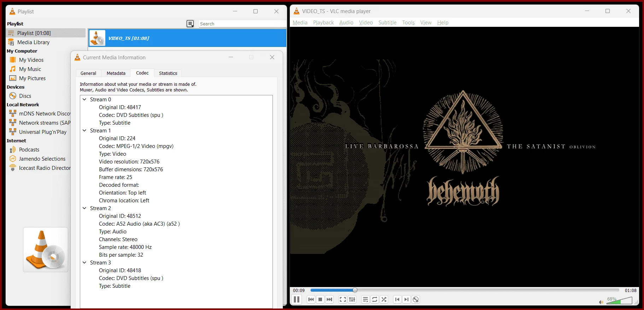The width and height of the screenshot is (644, 310).
Task: Open the DVD menu button
Action: click(x=416, y=299)
